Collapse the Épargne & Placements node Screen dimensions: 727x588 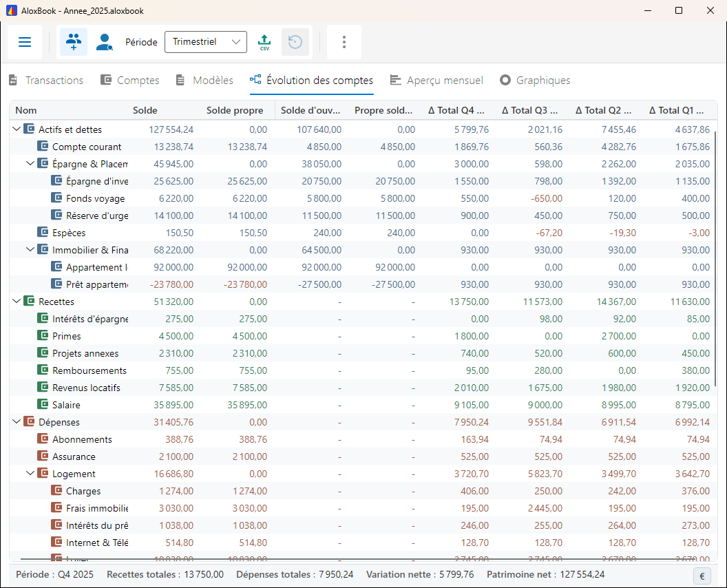coord(30,163)
